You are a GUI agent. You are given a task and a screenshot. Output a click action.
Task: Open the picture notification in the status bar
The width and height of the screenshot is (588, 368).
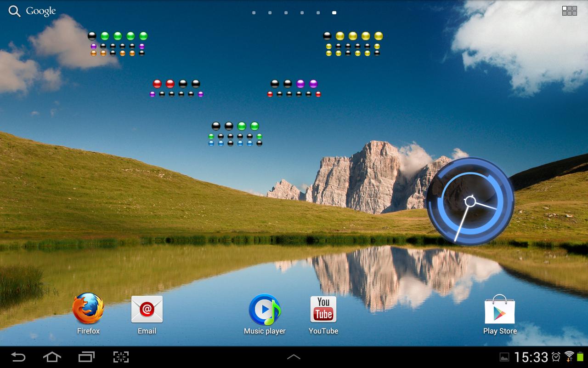point(504,357)
